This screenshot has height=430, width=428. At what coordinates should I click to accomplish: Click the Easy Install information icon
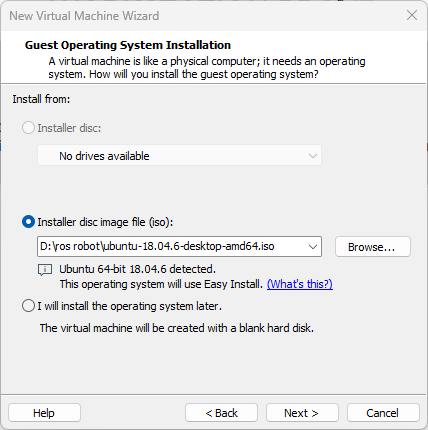tap(45, 270)
